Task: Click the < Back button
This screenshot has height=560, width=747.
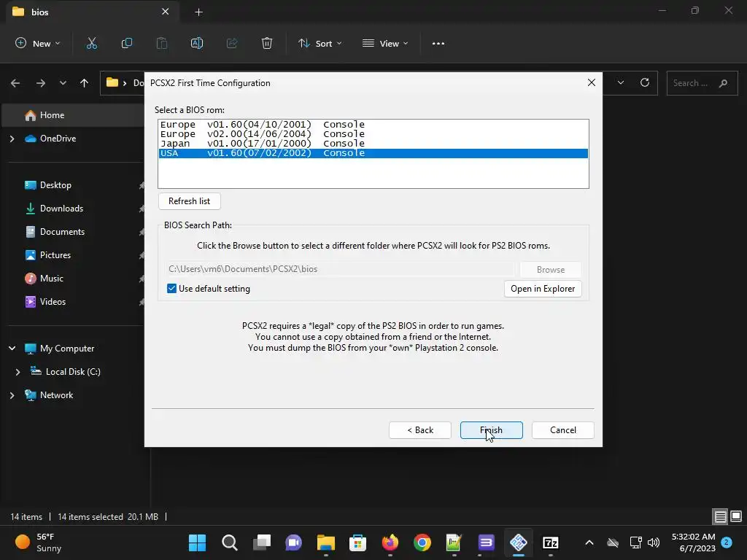Action: coord(419,430)
